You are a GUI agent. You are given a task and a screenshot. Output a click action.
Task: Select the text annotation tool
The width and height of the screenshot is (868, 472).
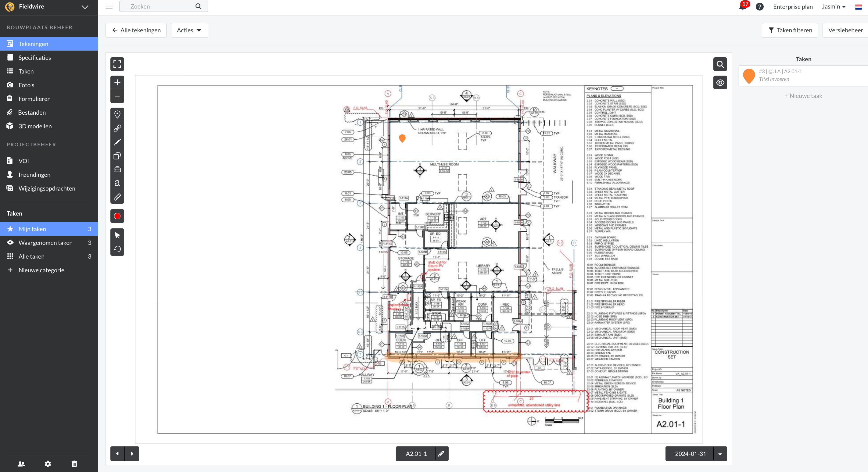click(117, 183)
